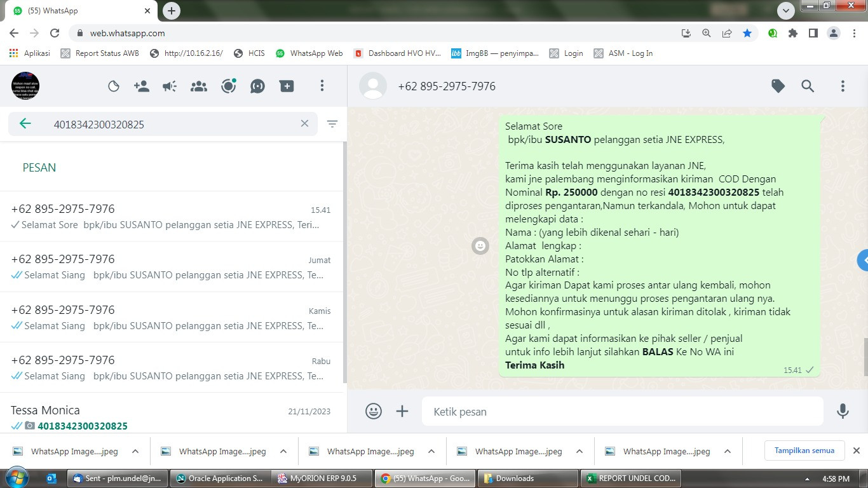
Task: Open Windows Start button
Action: click(17, 478)
